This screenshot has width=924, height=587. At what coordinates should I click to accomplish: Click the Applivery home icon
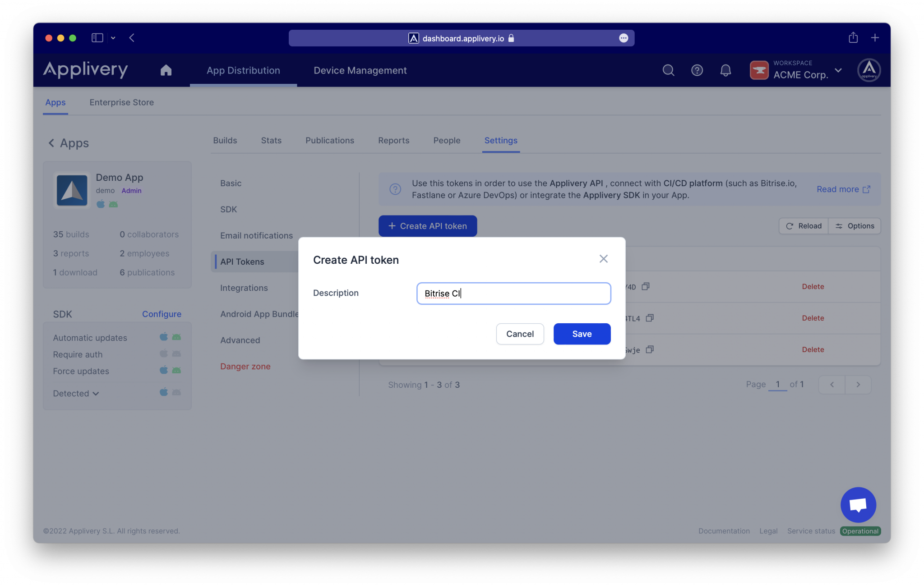pyautogui.click(x=166, y=70)
